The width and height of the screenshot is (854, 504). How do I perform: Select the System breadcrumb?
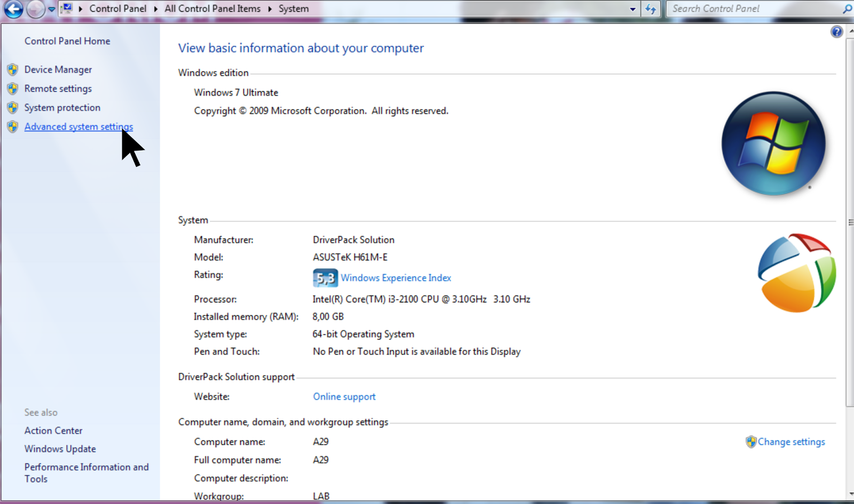point(294,9)
